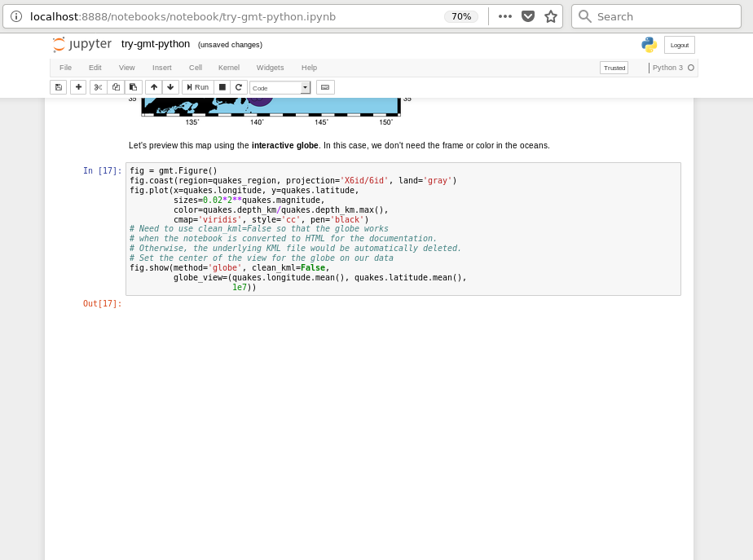Viewport: 753px width, 560px height.
Task: Click the browser Search field
Action: 656,16
